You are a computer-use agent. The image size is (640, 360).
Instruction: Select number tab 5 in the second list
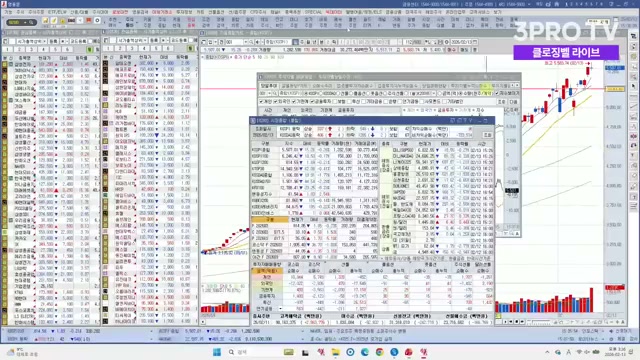tap(156, 49)
